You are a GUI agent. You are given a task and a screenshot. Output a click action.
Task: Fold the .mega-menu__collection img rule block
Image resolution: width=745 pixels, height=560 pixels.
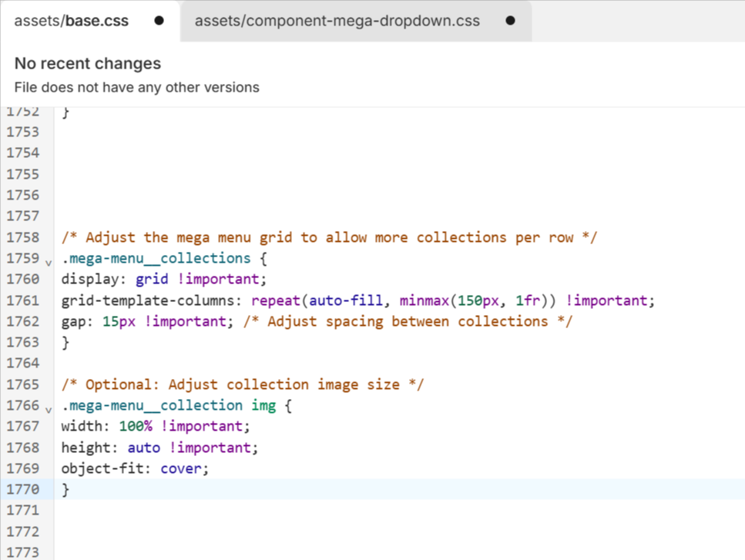(48, 408)
